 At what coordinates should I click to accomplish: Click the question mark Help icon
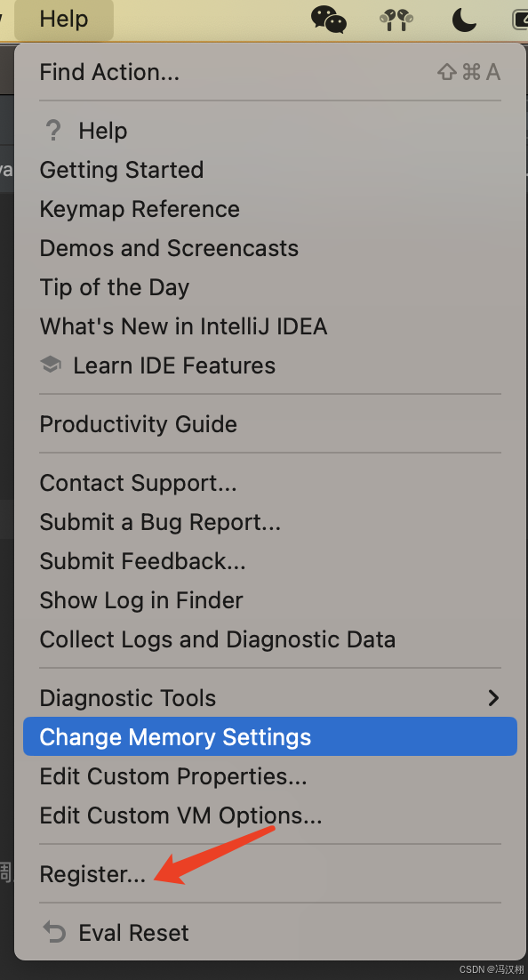pyautogui.click(x=53, y=131)
